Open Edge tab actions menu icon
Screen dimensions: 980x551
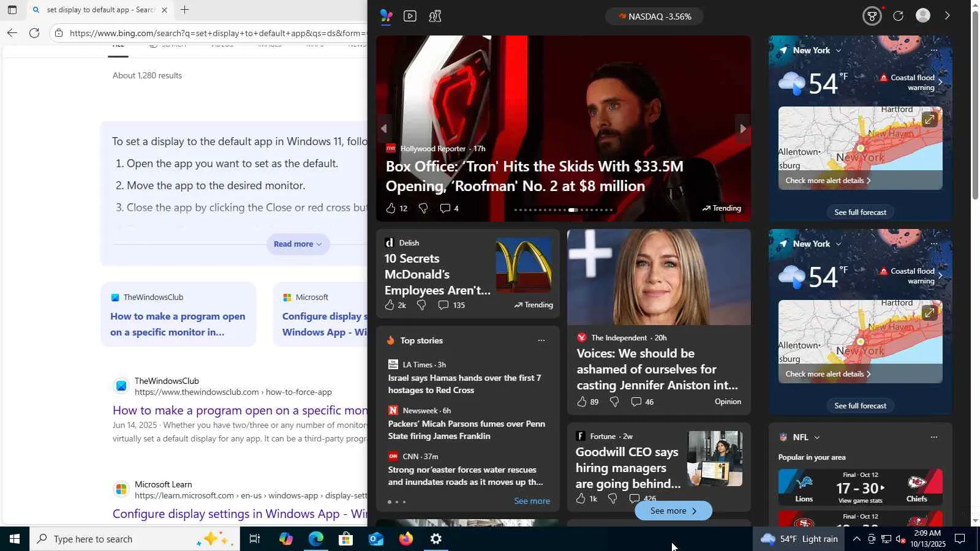click(x=12, y=10)
